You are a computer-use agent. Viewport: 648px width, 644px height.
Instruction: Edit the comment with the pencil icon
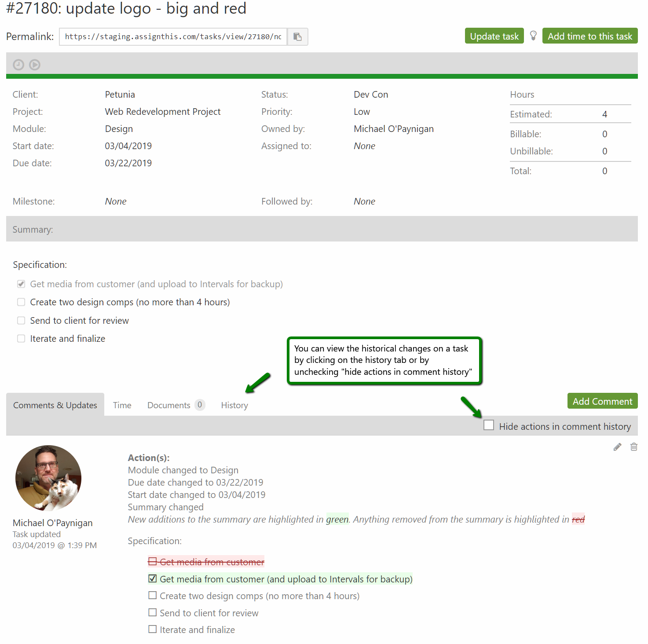617,447
